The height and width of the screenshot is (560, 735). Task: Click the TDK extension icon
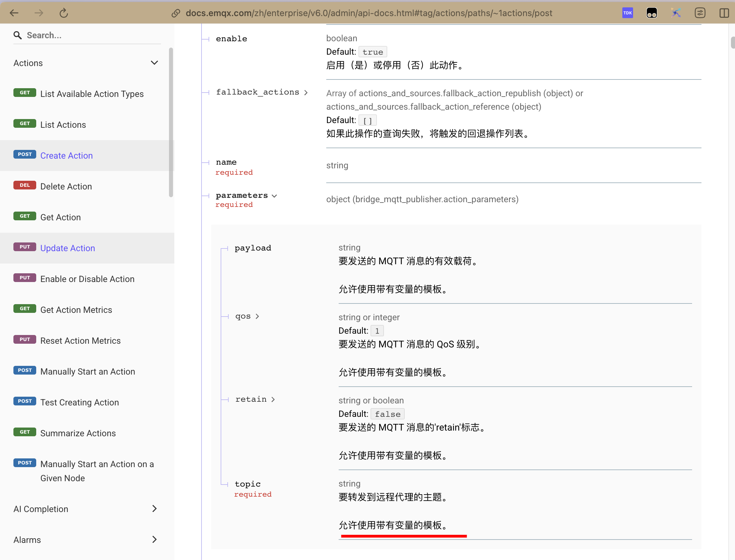click(x=627, y=13)
